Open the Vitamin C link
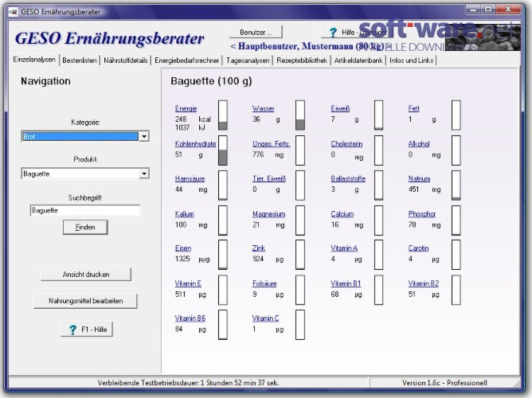 click(266, 318)
